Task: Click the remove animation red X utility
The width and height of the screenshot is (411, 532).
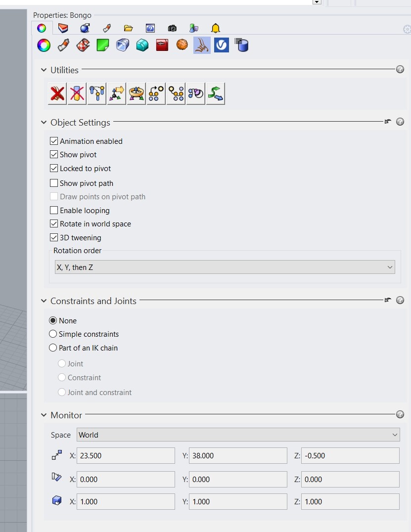Action: click(x=57, y=93)
